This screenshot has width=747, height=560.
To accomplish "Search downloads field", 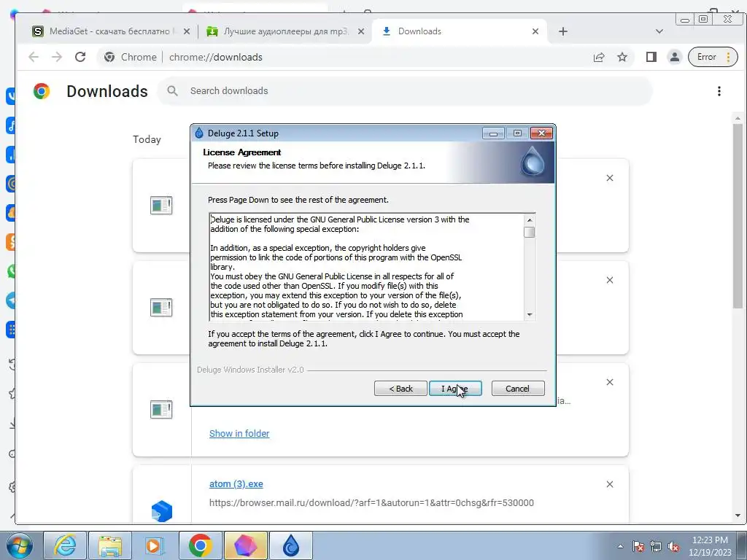I will 405,91.
